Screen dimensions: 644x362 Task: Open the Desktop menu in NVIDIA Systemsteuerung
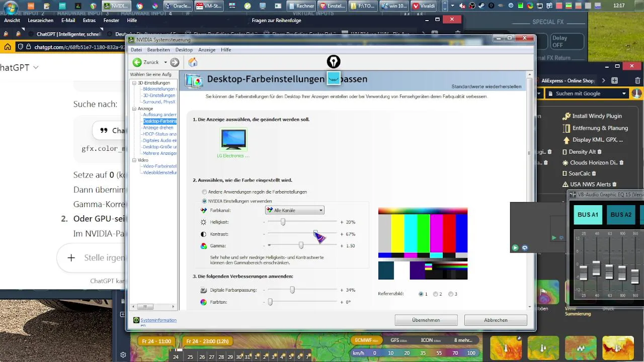pyautogui.click(x=184, y=50)
